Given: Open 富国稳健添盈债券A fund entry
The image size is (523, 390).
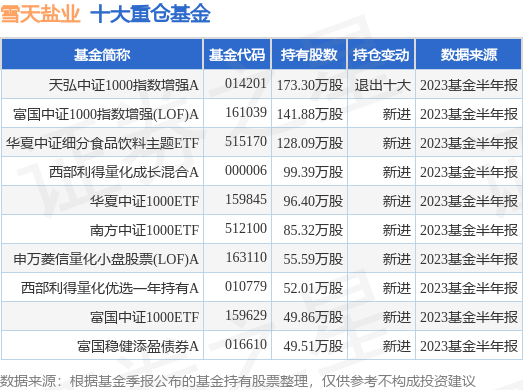Looking at the screenshot, I should click(x=138, y=346).
